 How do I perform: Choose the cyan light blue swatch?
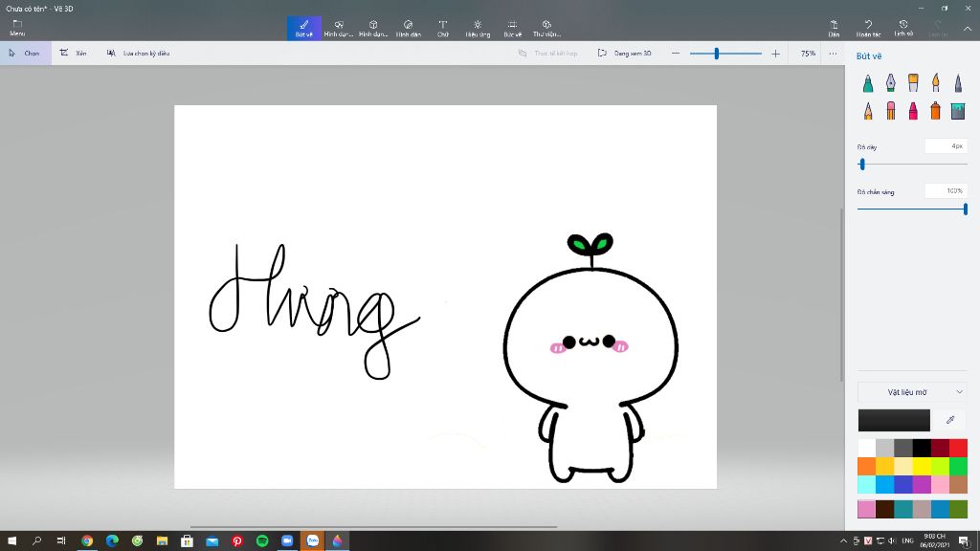pyautogui.click(x=866, y=484)
